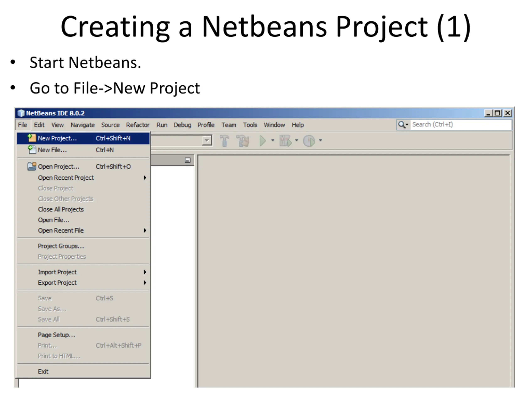Open the Run menu
This screenshot has height=399, width=532.
point(162,125)
